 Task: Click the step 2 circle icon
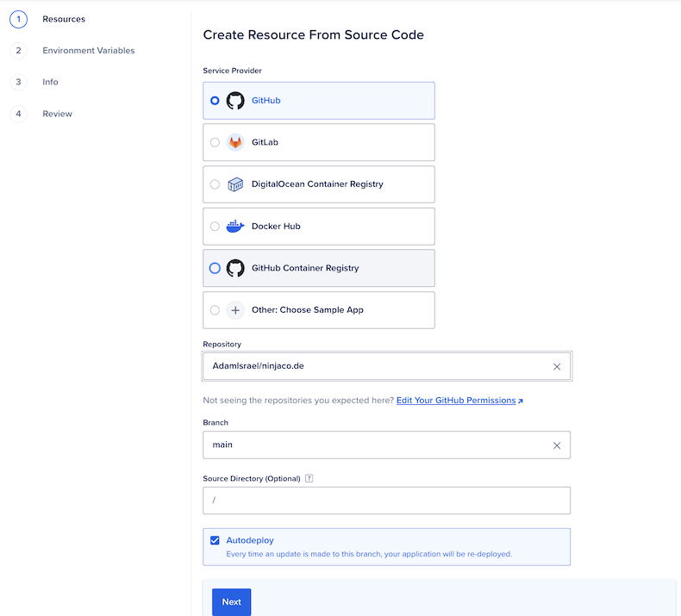18,51
